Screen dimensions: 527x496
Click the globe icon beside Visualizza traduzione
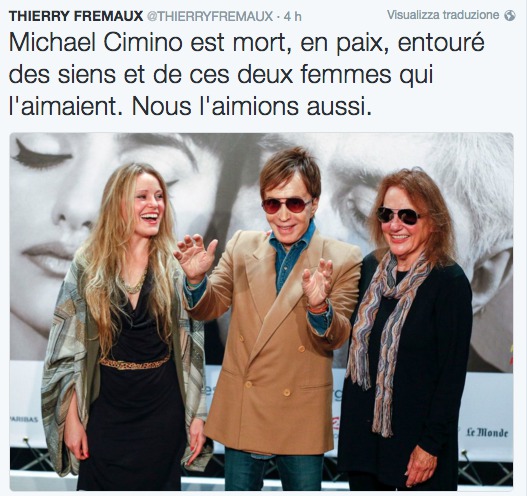pos(510,15)
